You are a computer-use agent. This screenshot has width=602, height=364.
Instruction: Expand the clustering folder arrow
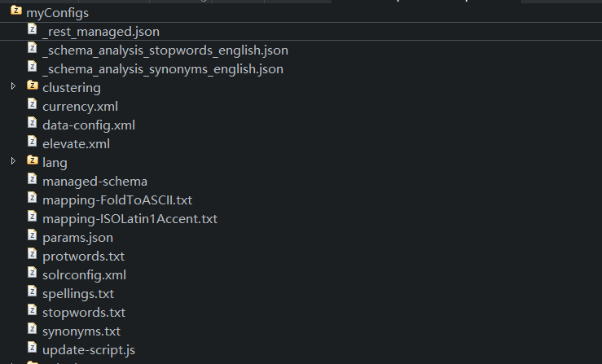click(13, 86)
